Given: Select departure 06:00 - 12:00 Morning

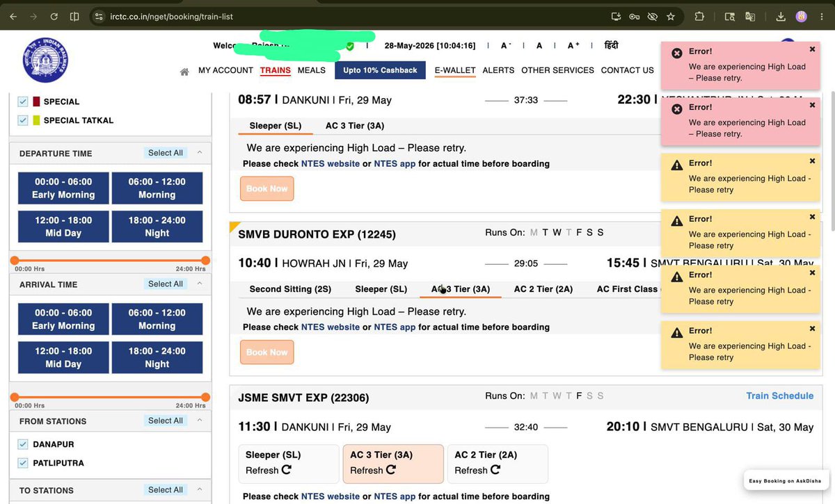Looking at the screenshot, I should pos(157,188).
